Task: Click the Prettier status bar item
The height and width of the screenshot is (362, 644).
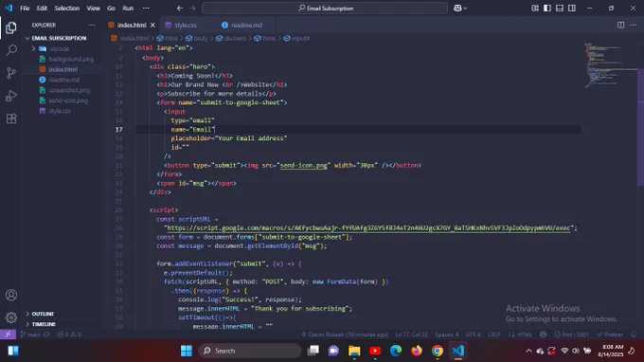Action: (610, 335)
